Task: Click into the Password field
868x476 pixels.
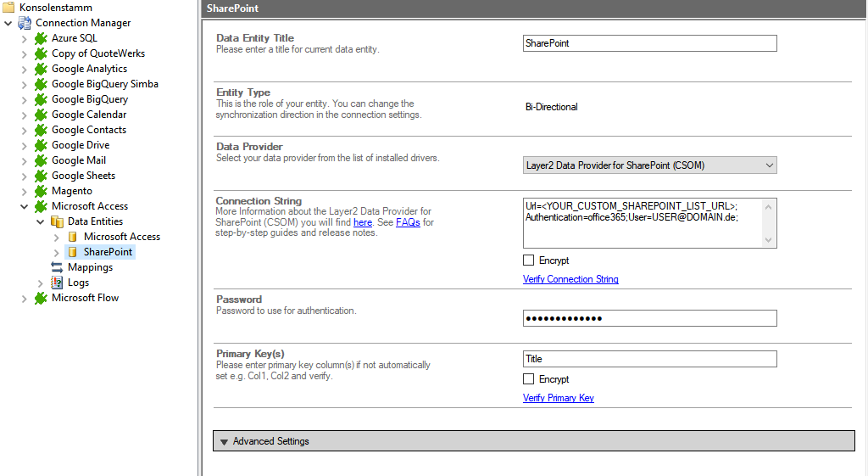Action: coord(649,318)
